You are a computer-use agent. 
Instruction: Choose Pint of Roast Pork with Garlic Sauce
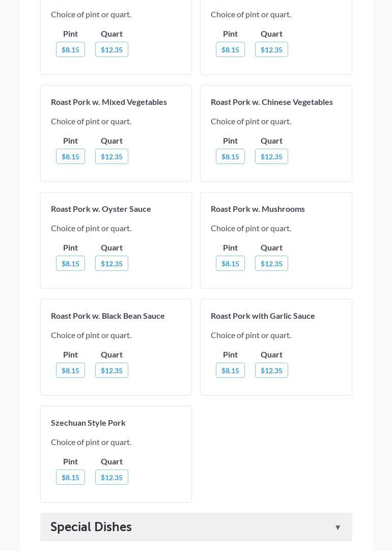(x=230, y=370)
